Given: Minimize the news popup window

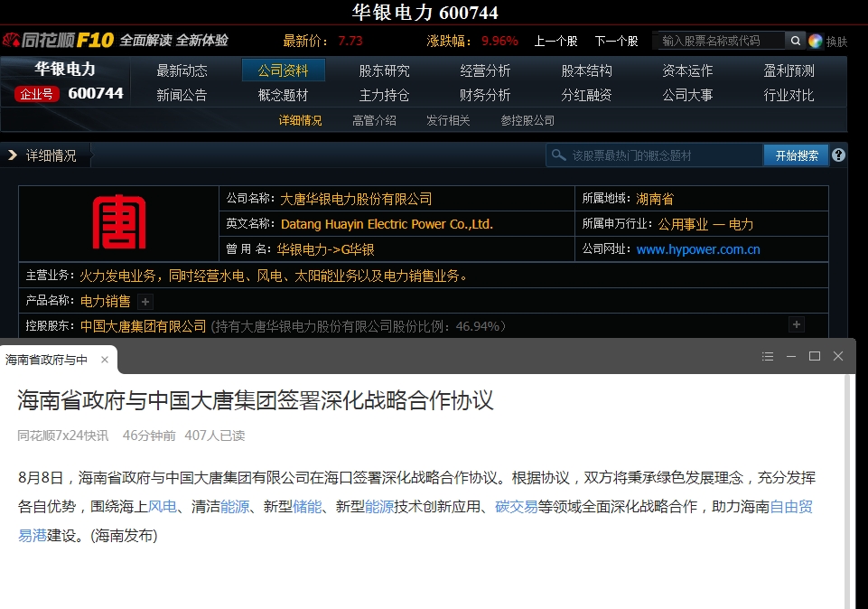Looking at the screenshot, I should [791, 357].
